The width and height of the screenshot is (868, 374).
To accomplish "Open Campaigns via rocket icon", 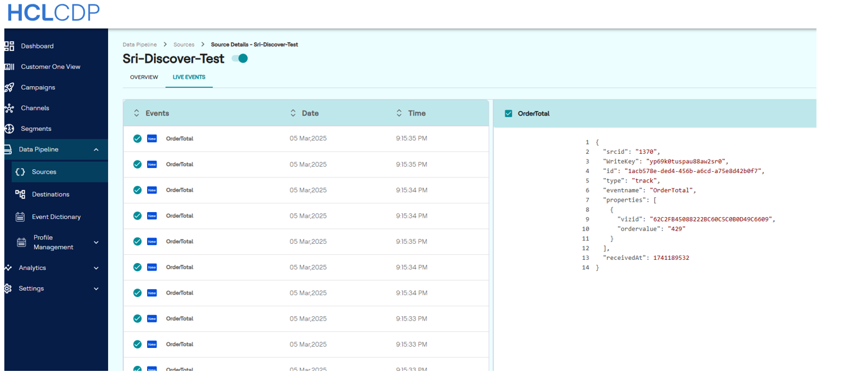I will pos(9,87).
